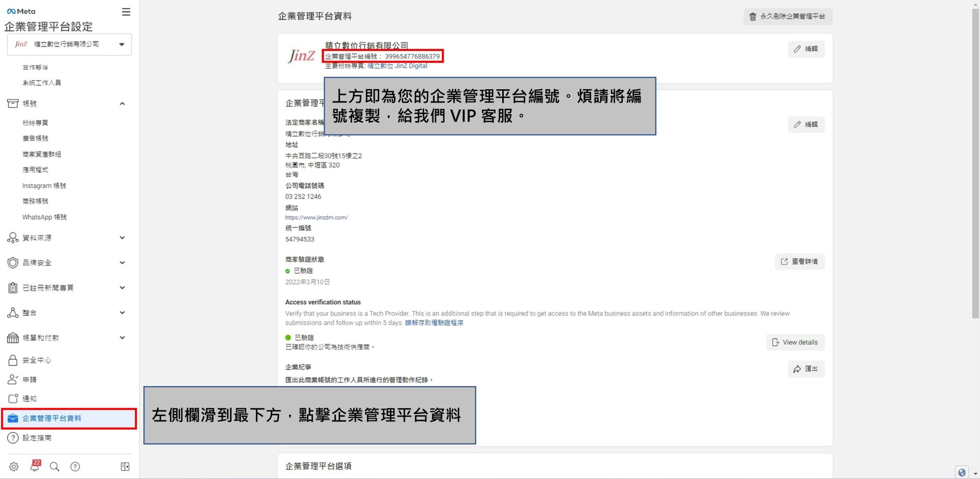Click the globe icon at bottom right

962,472
